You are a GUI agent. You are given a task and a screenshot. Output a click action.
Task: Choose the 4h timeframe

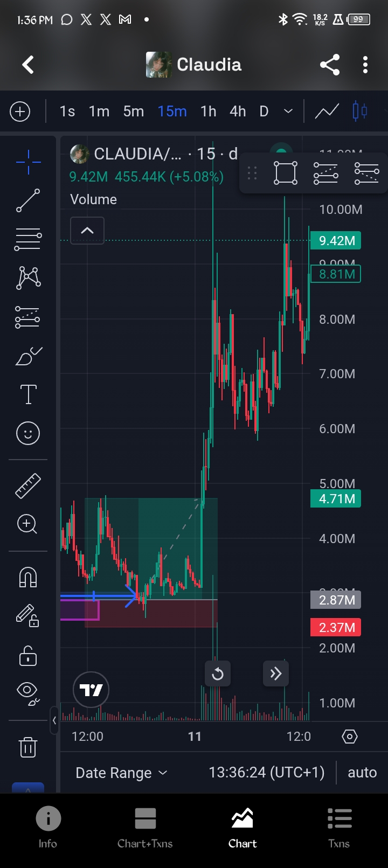pos(238,112)
